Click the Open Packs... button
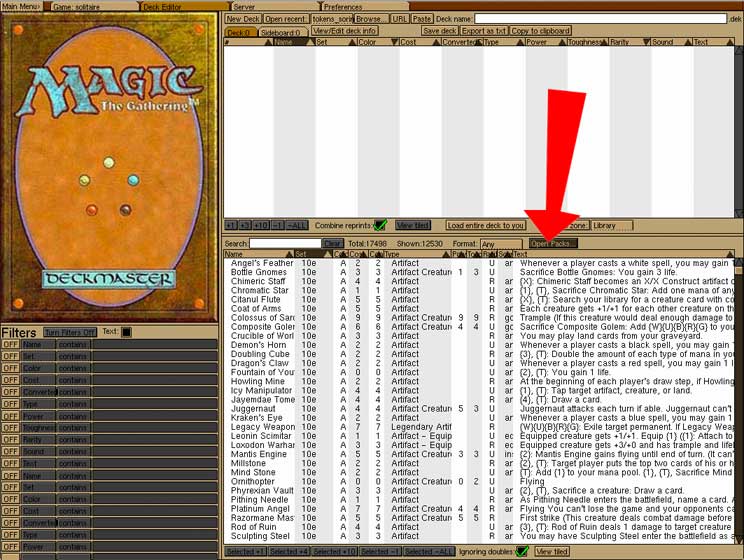 point(553,243)
